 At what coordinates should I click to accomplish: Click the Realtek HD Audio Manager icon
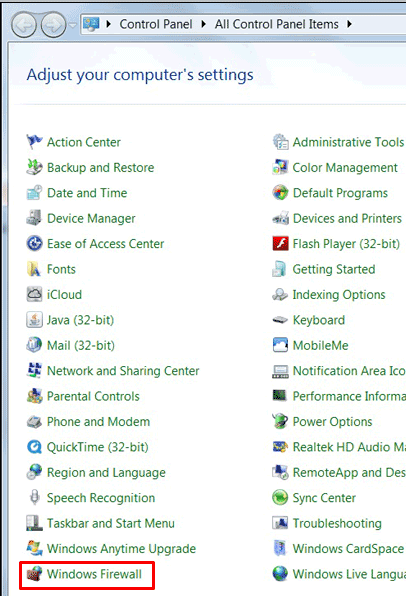point(280,447)
